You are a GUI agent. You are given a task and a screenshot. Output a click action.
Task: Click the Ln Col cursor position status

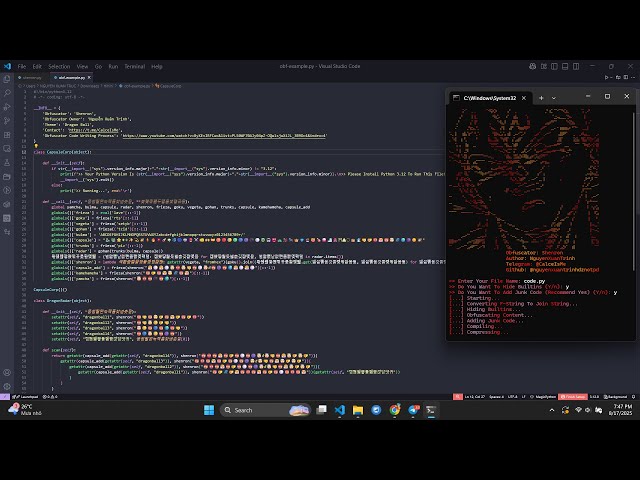(x=475, y=396)
